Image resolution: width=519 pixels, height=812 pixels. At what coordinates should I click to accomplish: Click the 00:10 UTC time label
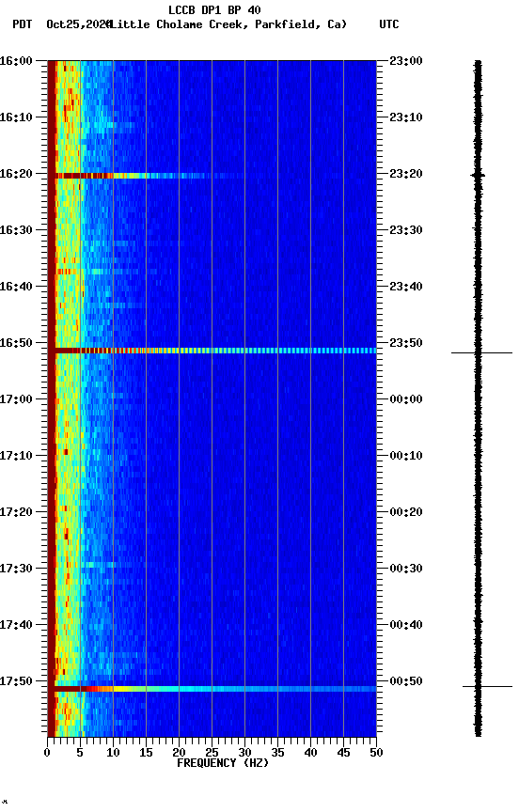(x=406, y=456)
